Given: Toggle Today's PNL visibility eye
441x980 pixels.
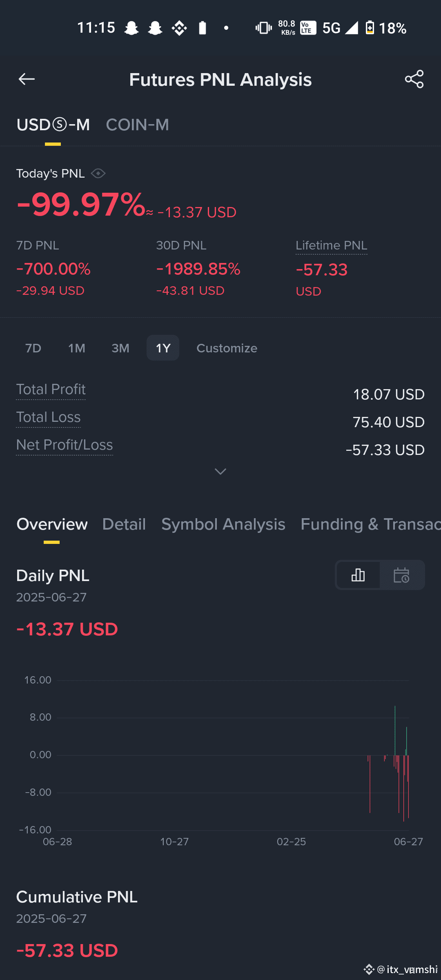Looking at the screenshot, I should click(98, 174).
